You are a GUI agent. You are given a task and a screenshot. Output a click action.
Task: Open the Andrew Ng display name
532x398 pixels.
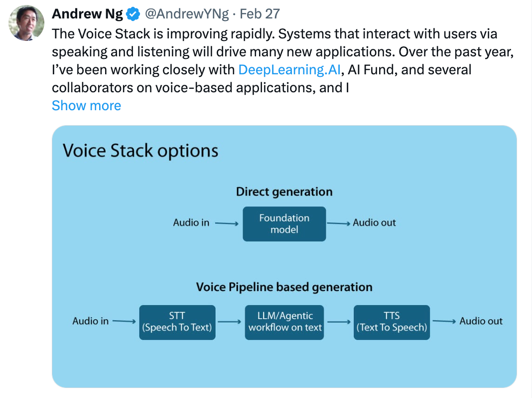87,14
